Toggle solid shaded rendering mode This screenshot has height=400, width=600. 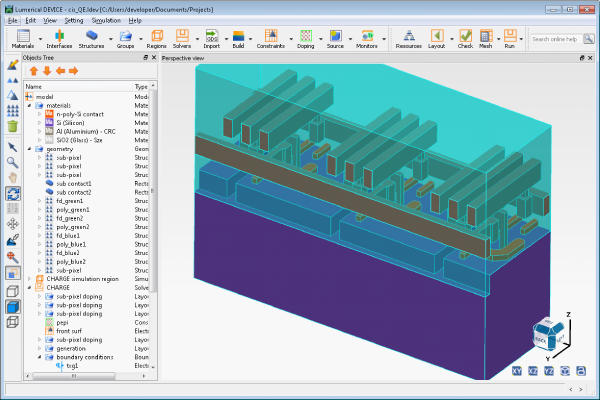[13, 307]
